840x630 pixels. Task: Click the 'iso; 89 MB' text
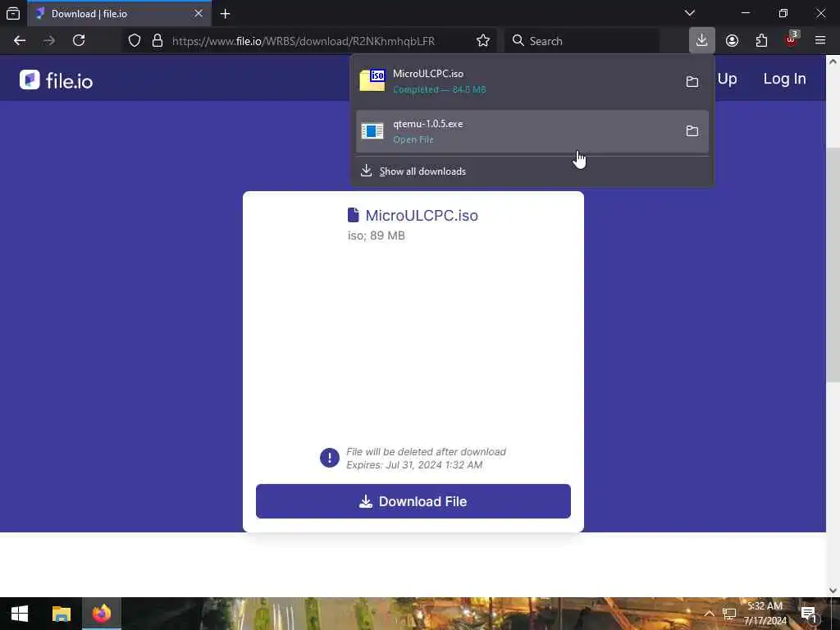pyautogui.click(x=376, y=235)
